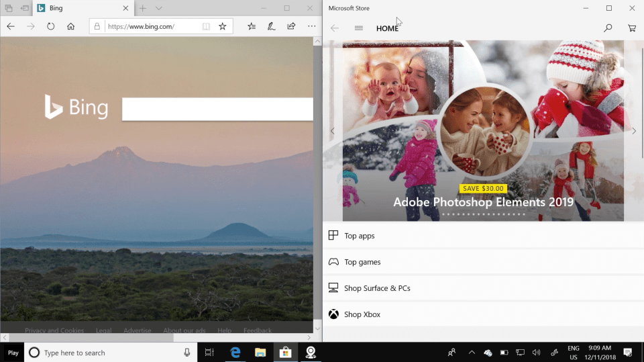644x362 pixels.
Task: Open the Edge home page button
Action: point(70,26)
